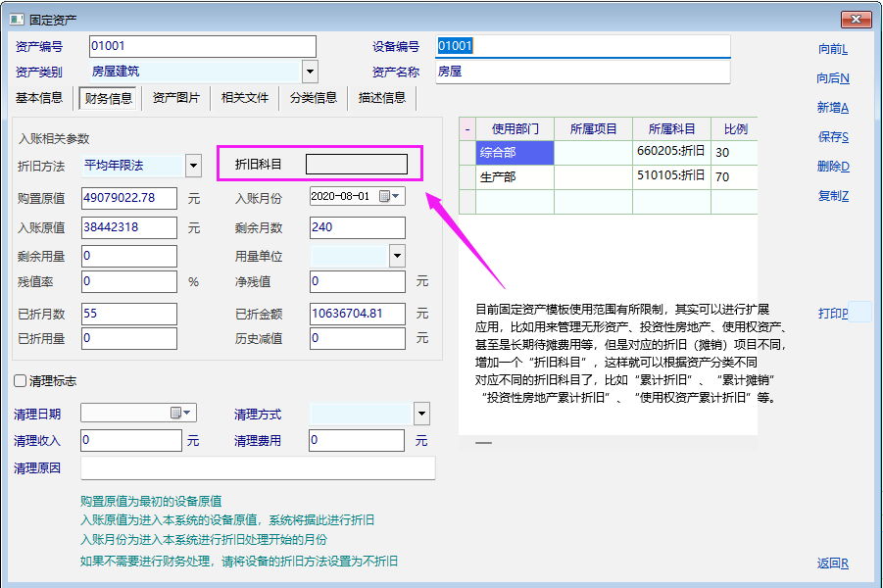
Task: Click the calendar icon in 清理日期 field
Action: pos(176,414)
